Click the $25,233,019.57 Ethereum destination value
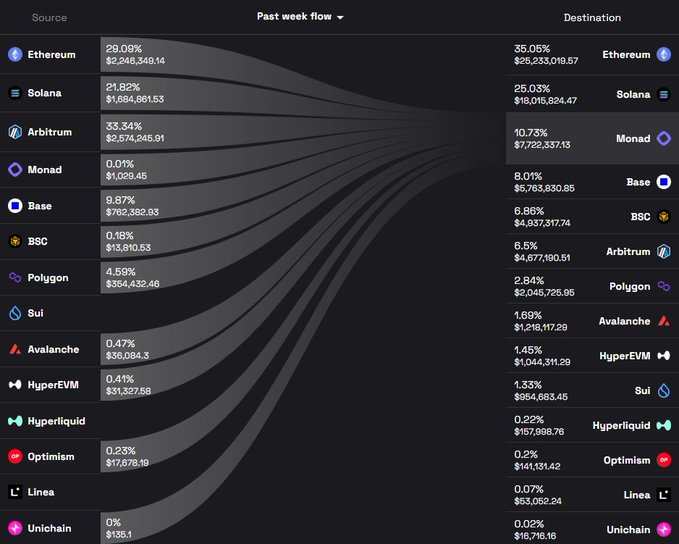 [546, 61]
